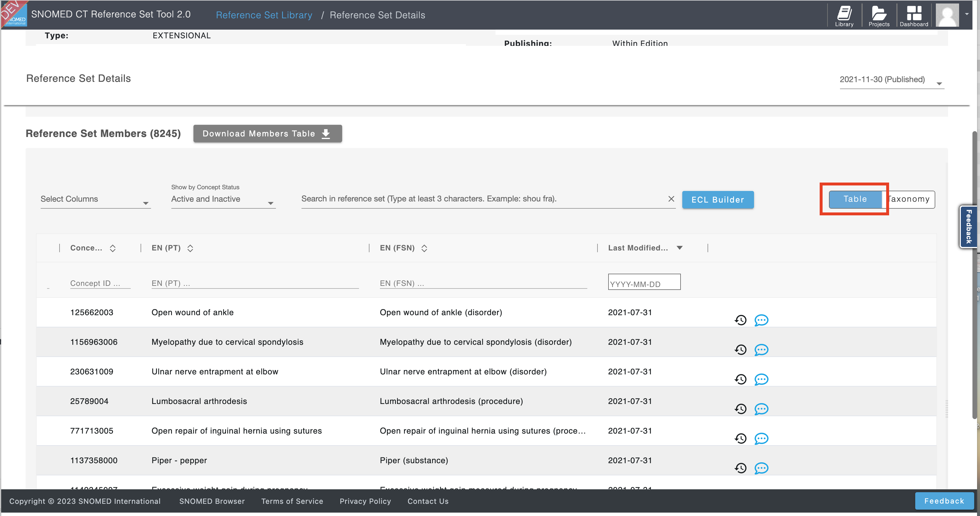
Task: Open the 2021-11-30 (Published) version dropdown
Action: (891, 80)
